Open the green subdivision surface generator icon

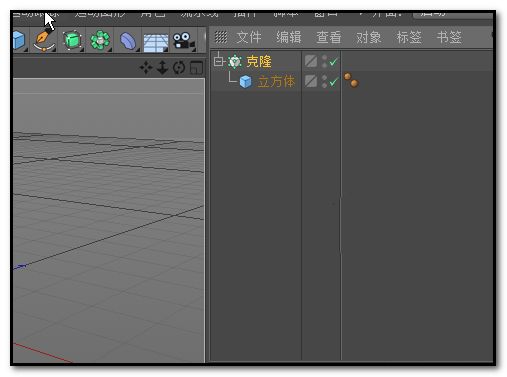click(x=72, y=41)
